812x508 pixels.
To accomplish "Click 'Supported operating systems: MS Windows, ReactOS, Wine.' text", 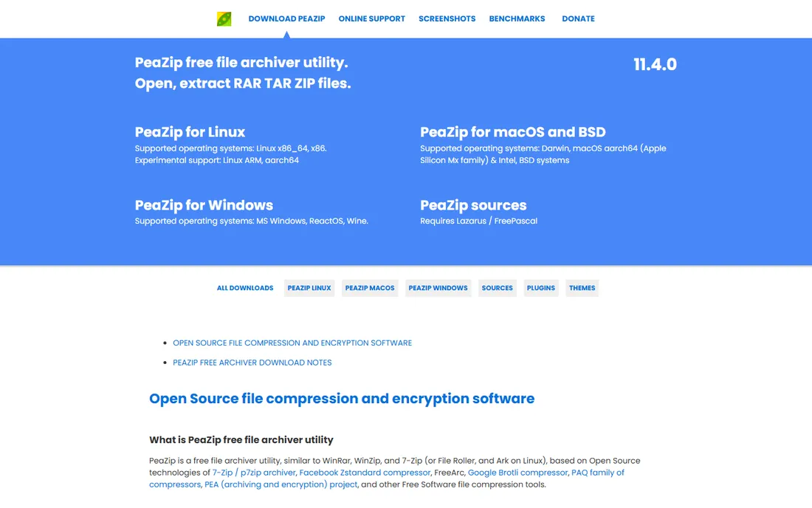I will tap(251, 221).
